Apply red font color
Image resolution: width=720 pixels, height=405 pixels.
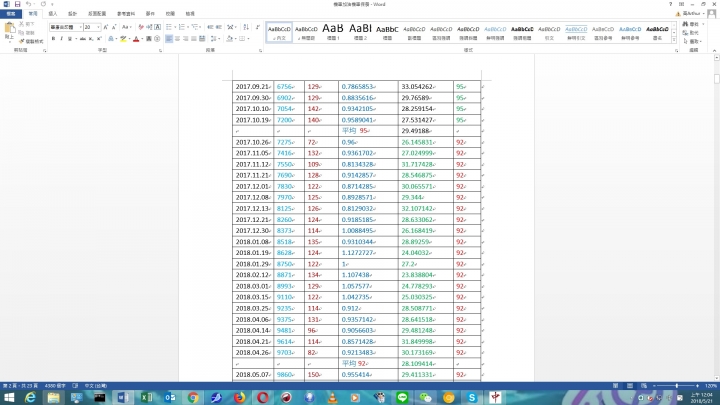(x=136, y=39)
